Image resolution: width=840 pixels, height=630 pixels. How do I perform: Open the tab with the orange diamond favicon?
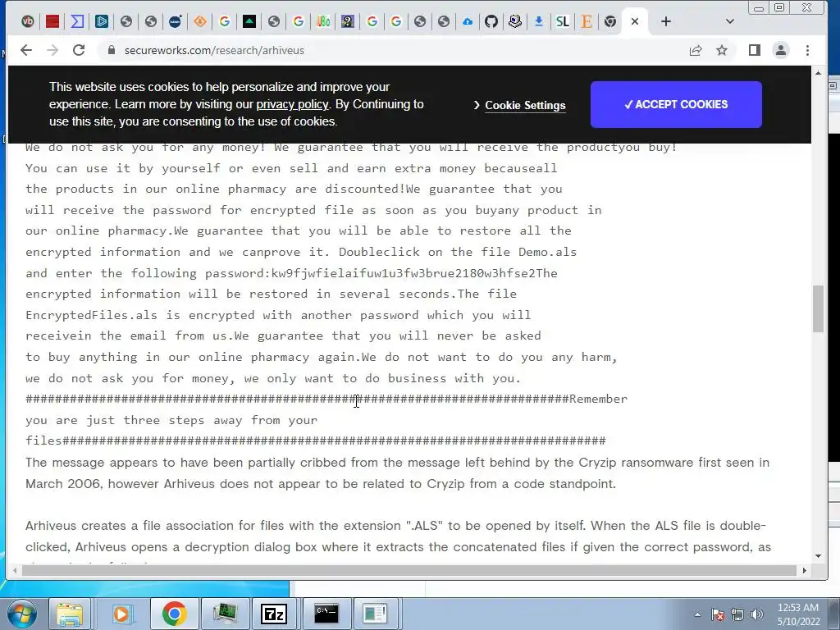[200, 21]
